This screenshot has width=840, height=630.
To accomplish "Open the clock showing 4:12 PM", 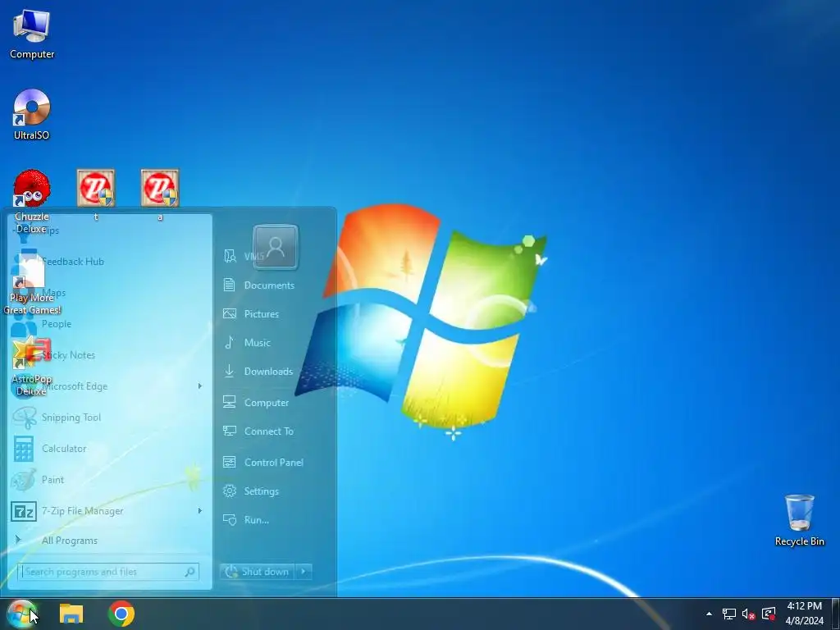I will point(804,614).
